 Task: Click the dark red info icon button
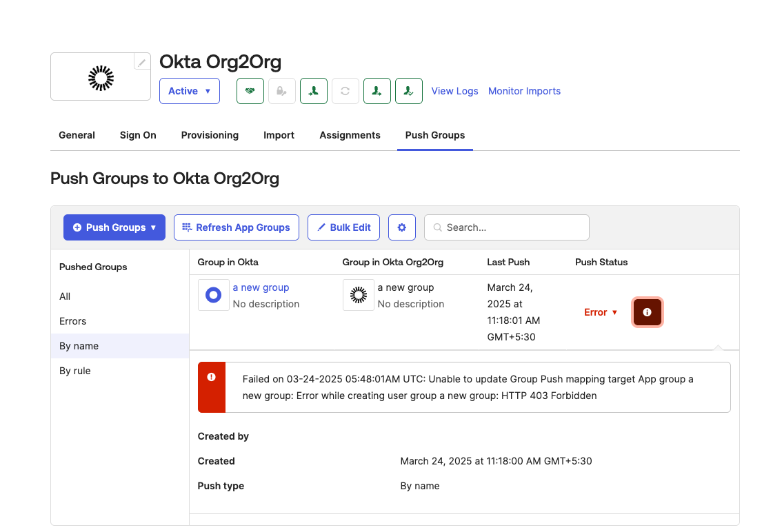[x=647, y=312]
